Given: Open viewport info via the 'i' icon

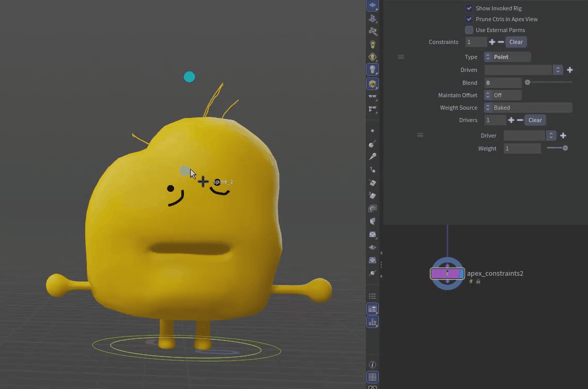Looking at the screenshot, I should [373, 365].
